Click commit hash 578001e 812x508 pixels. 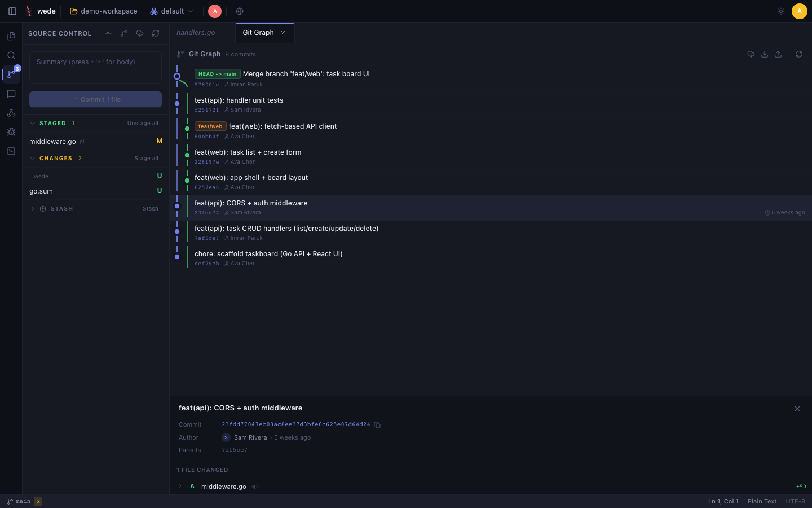pos(207,85)
